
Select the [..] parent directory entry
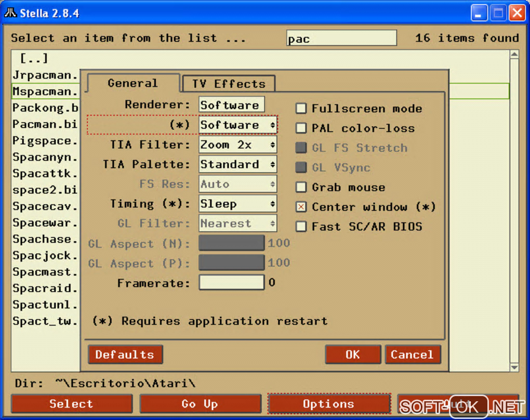coord(34,58)
